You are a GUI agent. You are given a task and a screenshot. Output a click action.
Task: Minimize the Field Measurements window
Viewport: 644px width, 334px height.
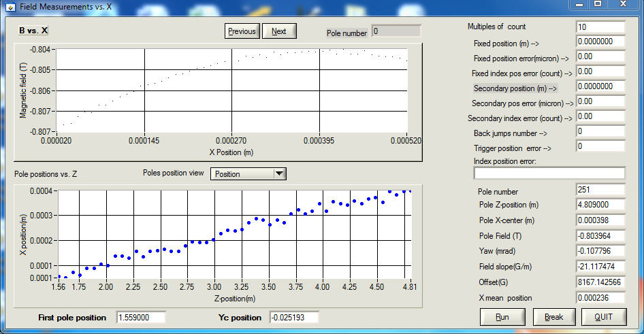point(579,4)
